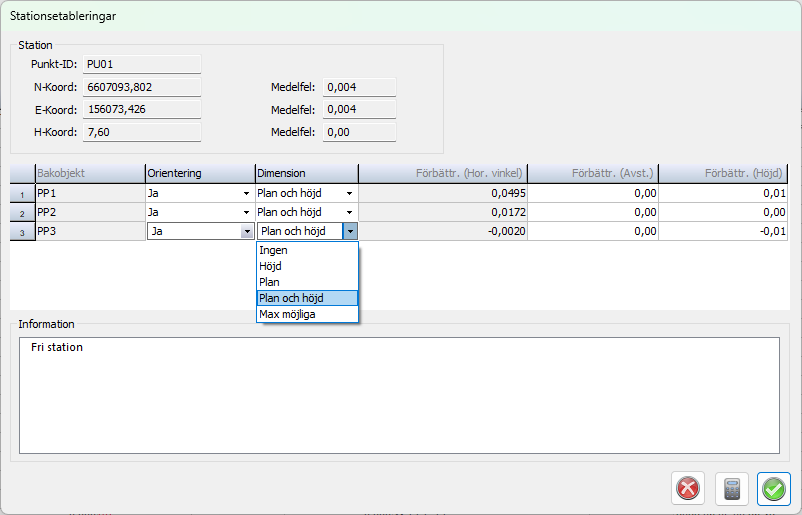This screenshot has height=515, width=802.
Task: Expand Orientering dropdown for row PP2
Action: (x=246, y=212)
